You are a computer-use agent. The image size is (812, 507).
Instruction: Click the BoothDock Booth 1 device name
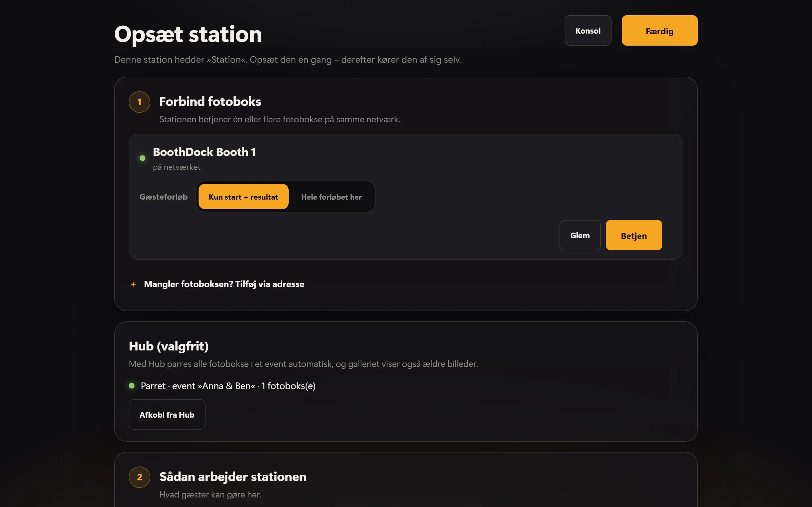204,152
